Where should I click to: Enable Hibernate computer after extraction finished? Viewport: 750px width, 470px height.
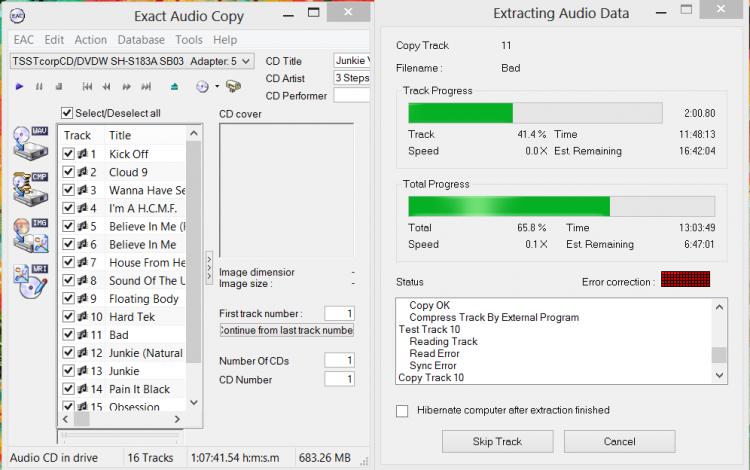coord(402,411)
